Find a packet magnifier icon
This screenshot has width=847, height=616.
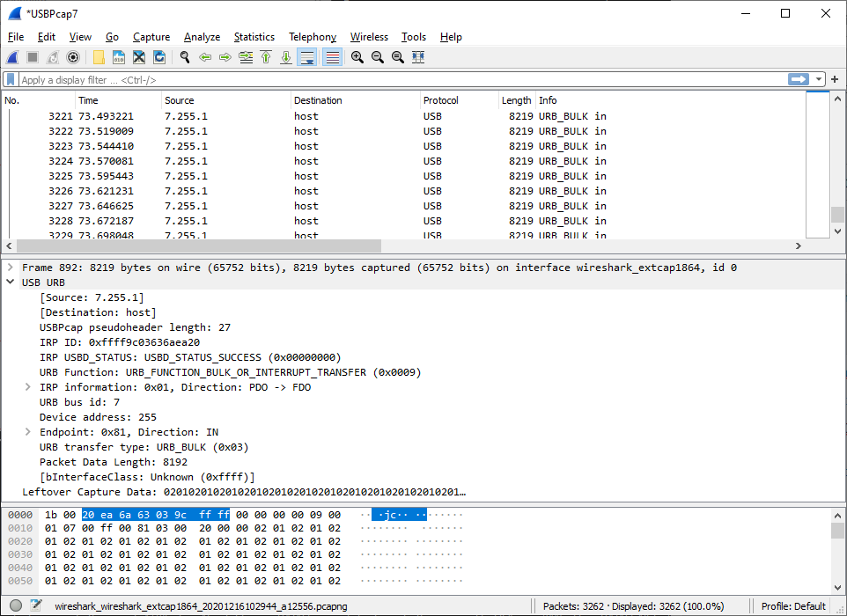pyautogui.click(x=185, y=57)
